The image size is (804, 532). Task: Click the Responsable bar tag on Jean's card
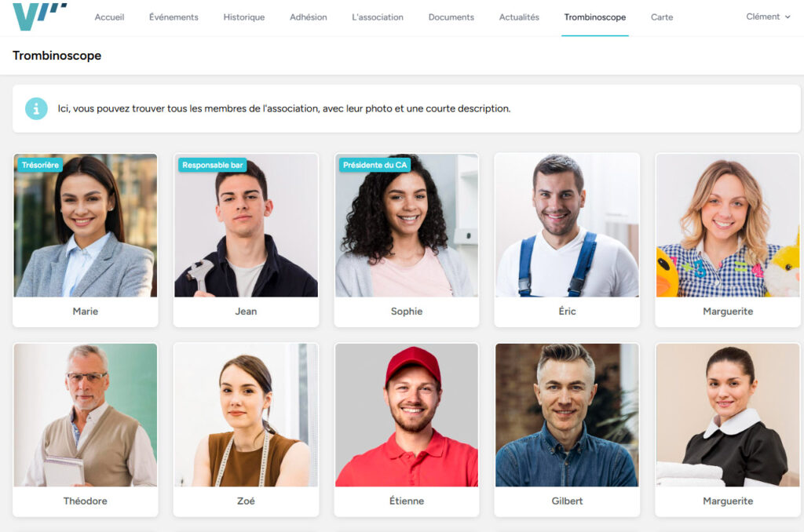click(x=212, y=165)
